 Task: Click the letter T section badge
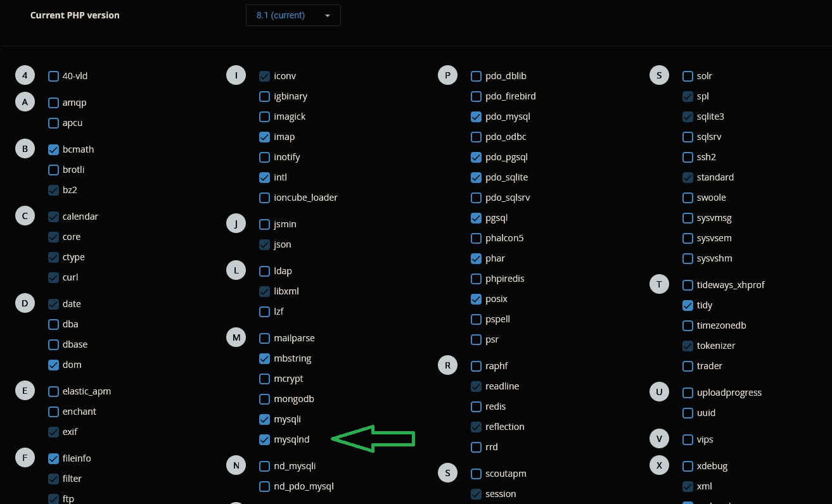pyautogui.click(x=659, y=285)
